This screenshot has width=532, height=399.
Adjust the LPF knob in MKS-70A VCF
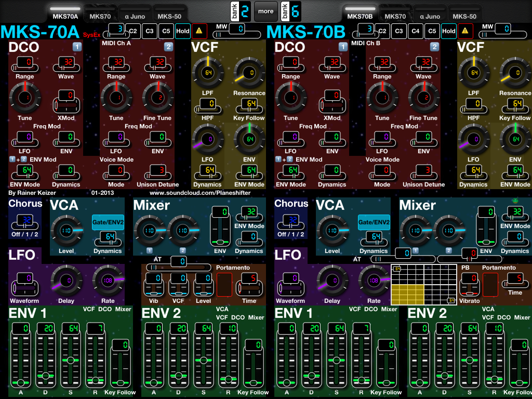(x=208, y=73)
